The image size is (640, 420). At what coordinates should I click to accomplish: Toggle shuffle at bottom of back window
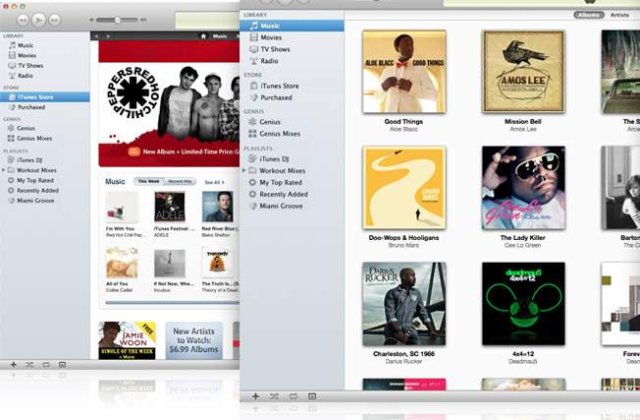click(29, 364)
